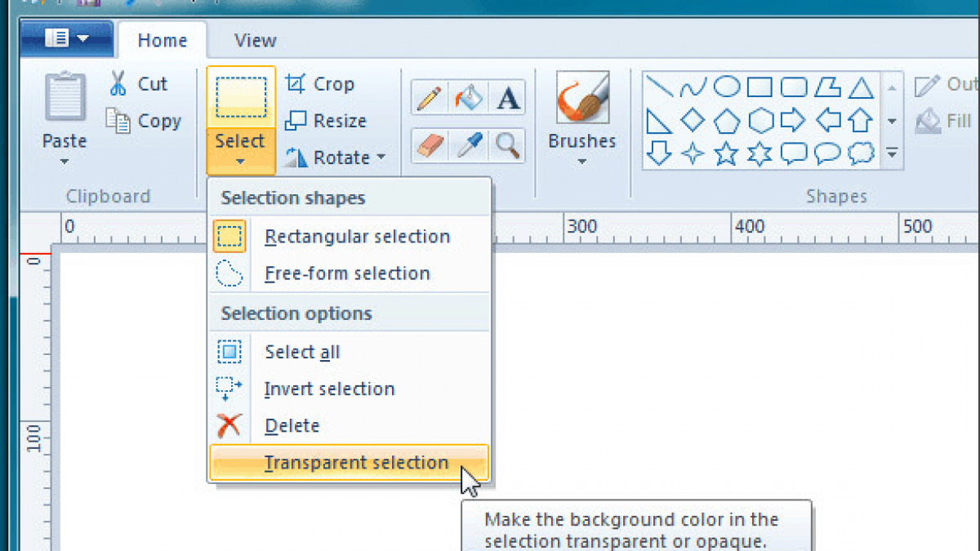Click the Shapes gallery scroll-up arrow
This screenshot has height=551, width=980.
coord(892,87)
